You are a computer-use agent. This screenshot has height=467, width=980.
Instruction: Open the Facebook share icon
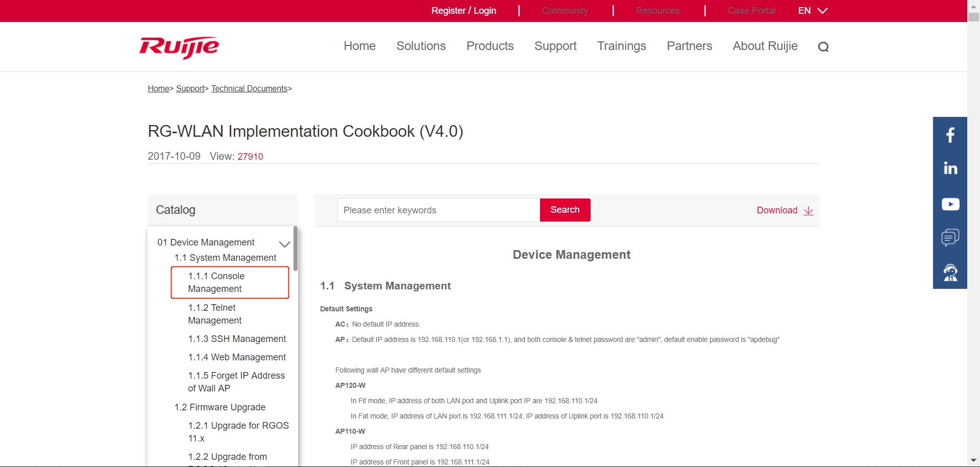click(950, 135)
